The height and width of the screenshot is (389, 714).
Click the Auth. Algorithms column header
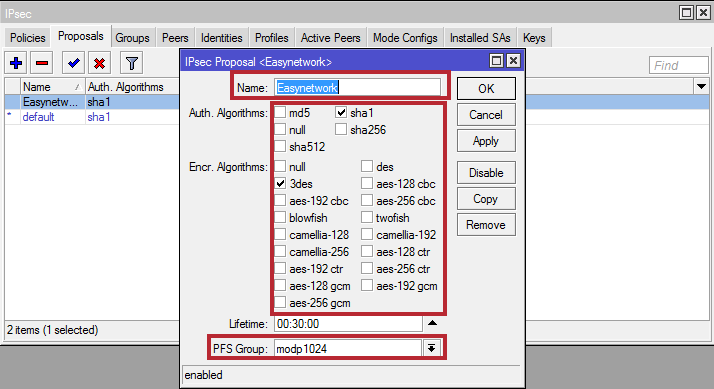[x=132, y=87]
